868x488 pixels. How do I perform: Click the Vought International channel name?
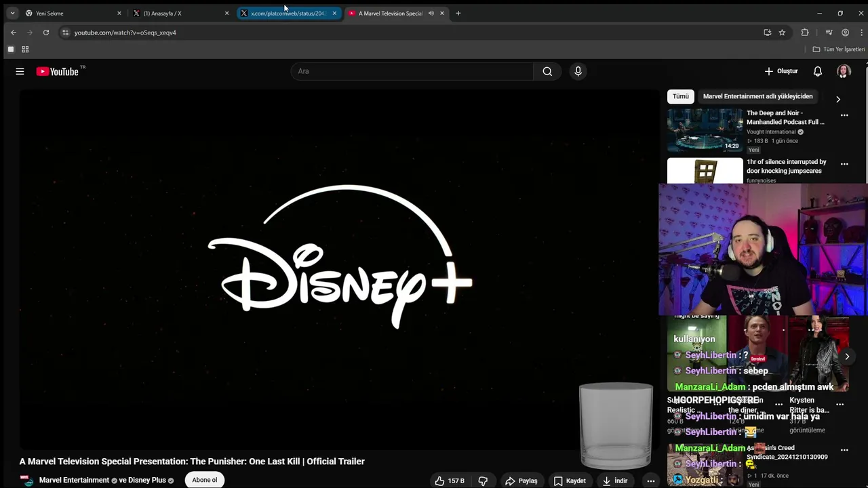(x=771, y=131)
